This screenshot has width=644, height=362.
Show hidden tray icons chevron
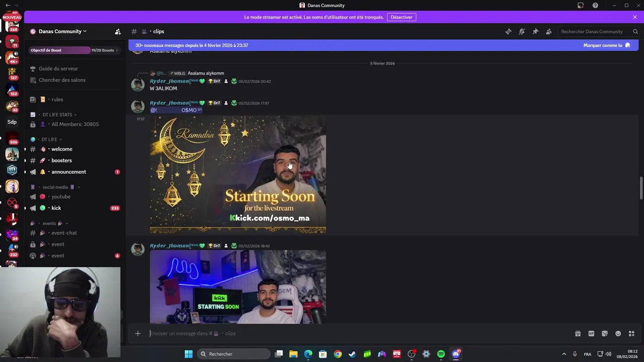(x=564, y=354)
